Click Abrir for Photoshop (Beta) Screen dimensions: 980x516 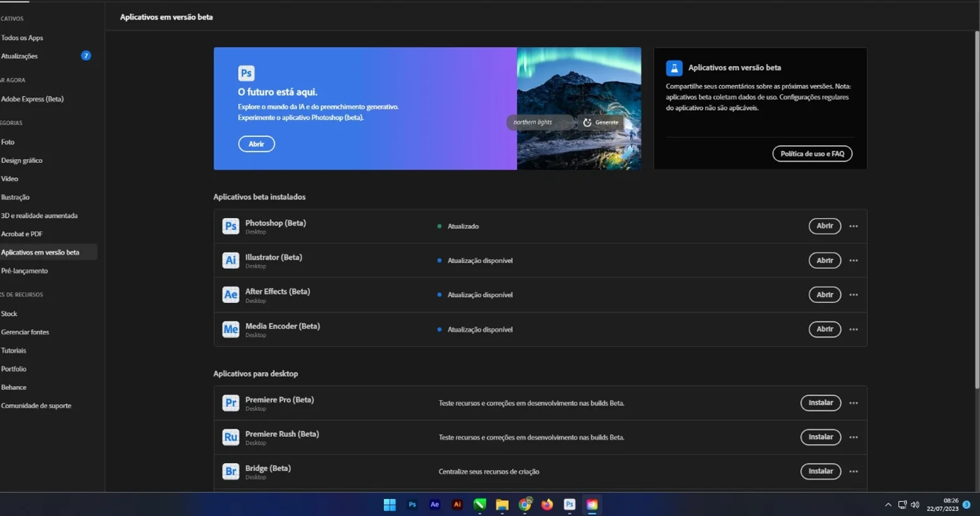click(x=825, y=226)
